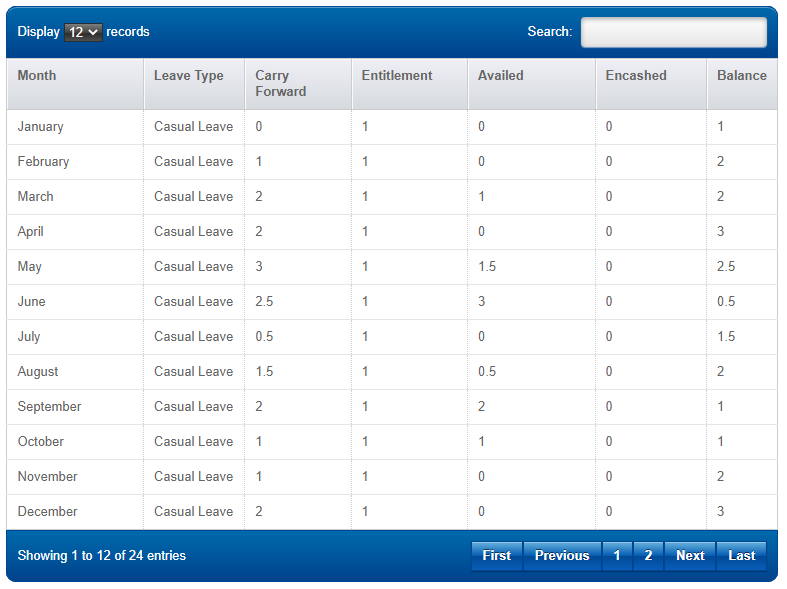Click the Showing 1 to 12 of 24 entries text
This screenshot has height=589, width=787.
coord(102,555)
